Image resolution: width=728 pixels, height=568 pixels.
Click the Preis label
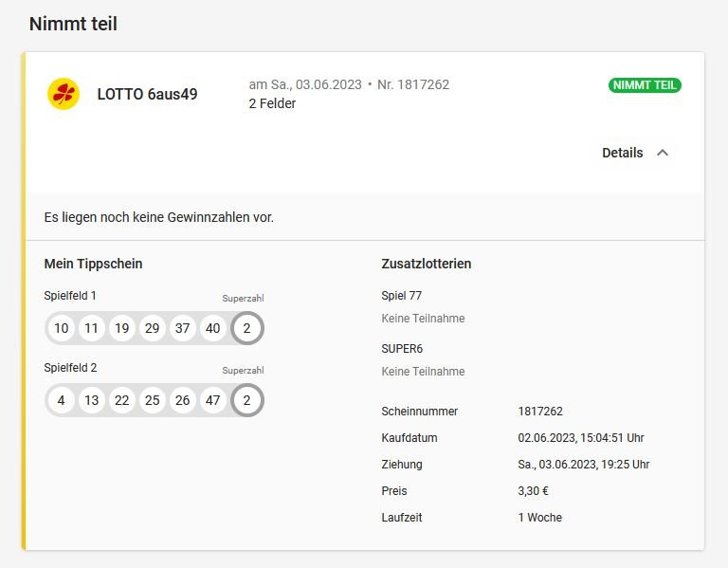(394, 491)
